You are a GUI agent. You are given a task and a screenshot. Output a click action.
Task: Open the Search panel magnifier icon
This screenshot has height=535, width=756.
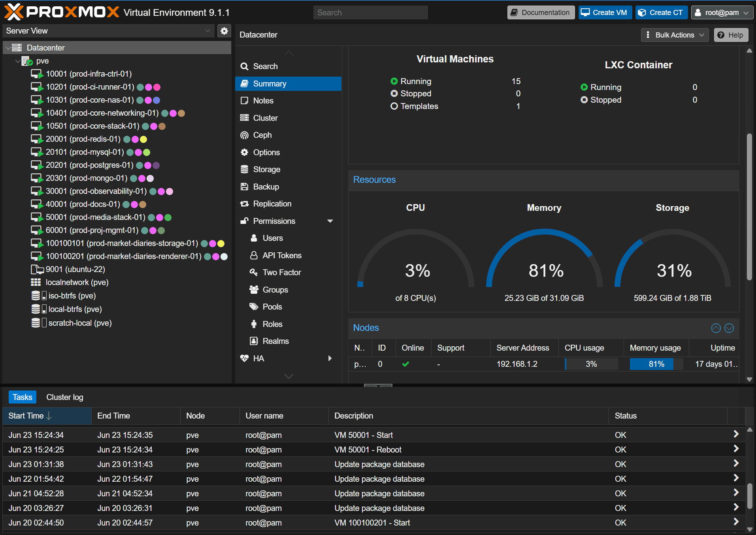click(245, 66)
